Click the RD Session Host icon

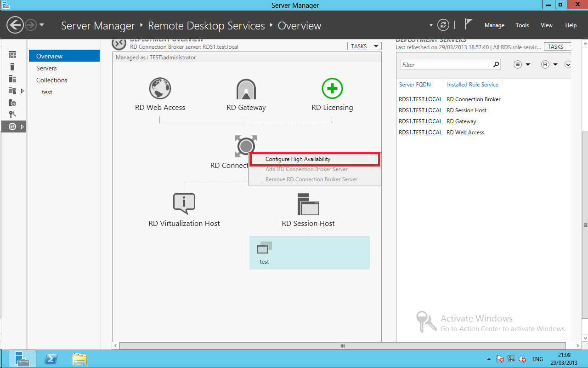(308, 204)
